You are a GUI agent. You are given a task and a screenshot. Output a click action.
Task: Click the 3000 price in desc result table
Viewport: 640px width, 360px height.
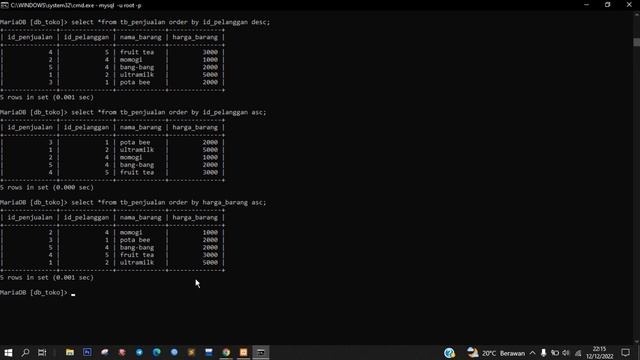pyautogui.click(x=210, y=52)
